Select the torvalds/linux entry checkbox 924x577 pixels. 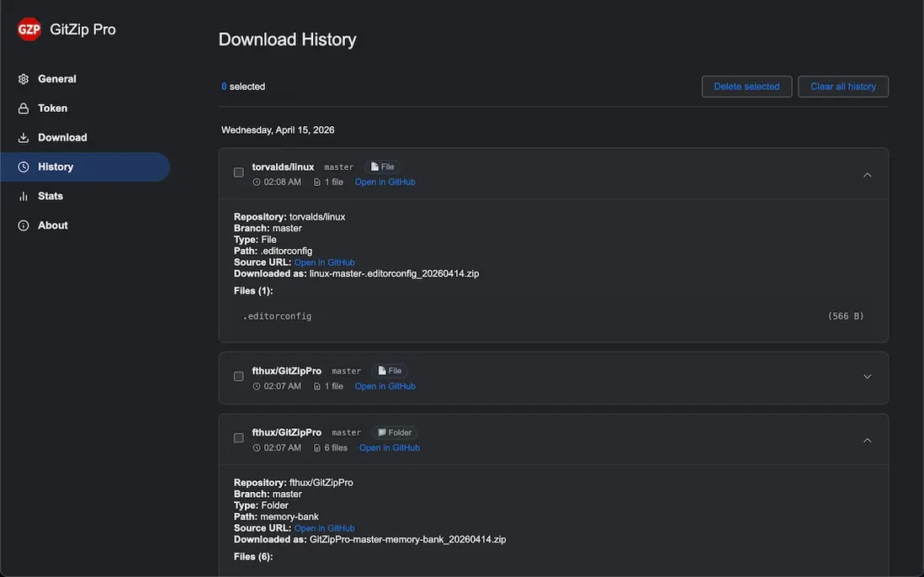[239, 172]
